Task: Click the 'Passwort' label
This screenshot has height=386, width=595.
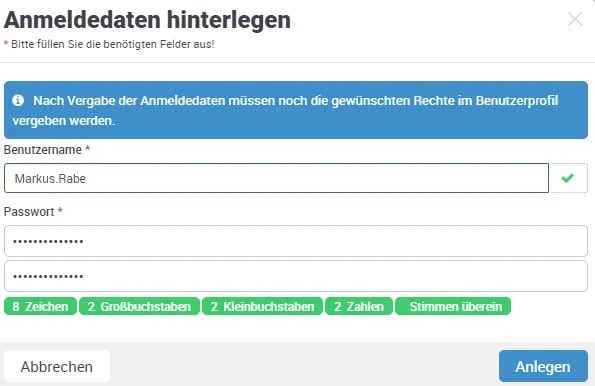Action: pyautogui.click(x=29, y=212)
